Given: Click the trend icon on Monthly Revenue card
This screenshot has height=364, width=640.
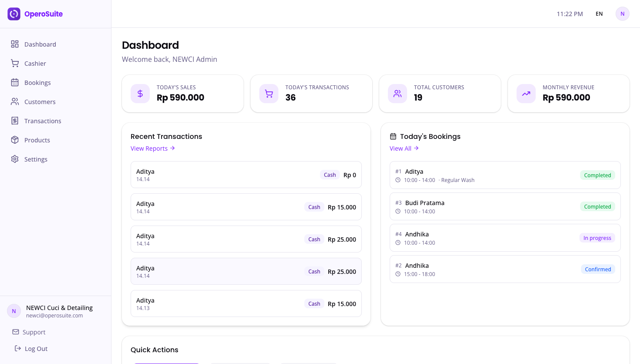Looking at the screenshot, I should tap(526, 93).
